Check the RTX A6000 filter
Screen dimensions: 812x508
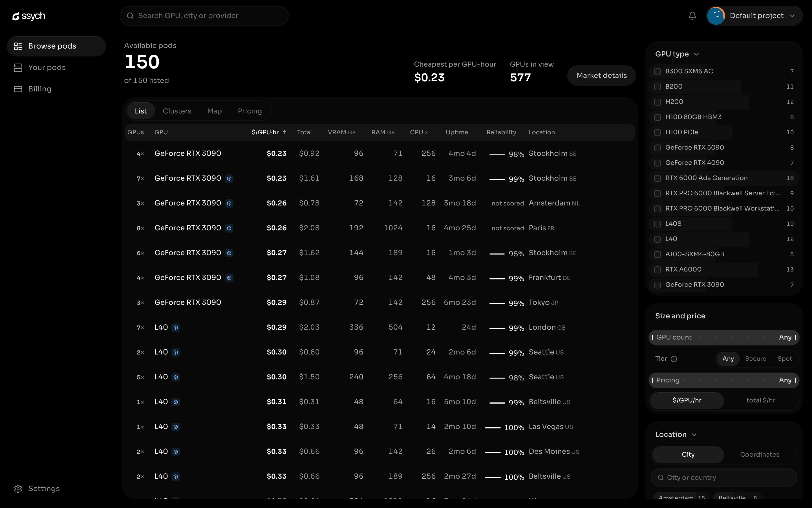click(x=657, y=270)
